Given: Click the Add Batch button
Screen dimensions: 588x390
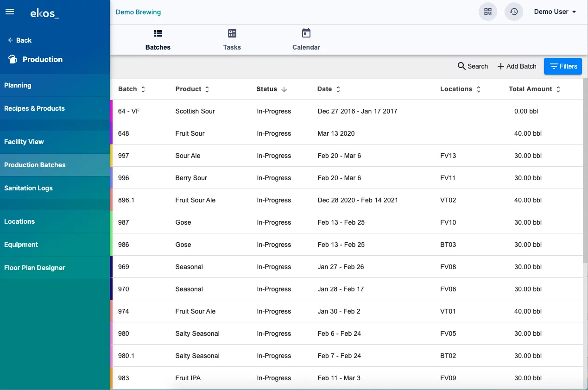Looking at the screenshot, I should pyautogui.click(x=517, y=66).
